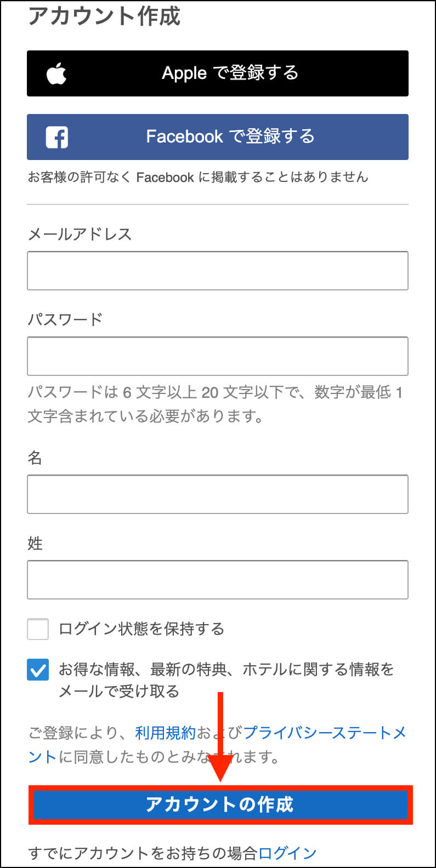
Task: Click the password requirements hint text
Action: point(216,404)
